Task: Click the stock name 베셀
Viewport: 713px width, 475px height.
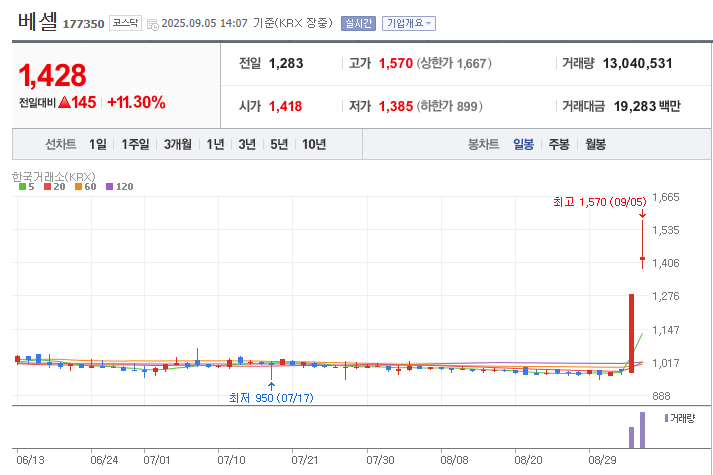Action: tap(38, 21)
